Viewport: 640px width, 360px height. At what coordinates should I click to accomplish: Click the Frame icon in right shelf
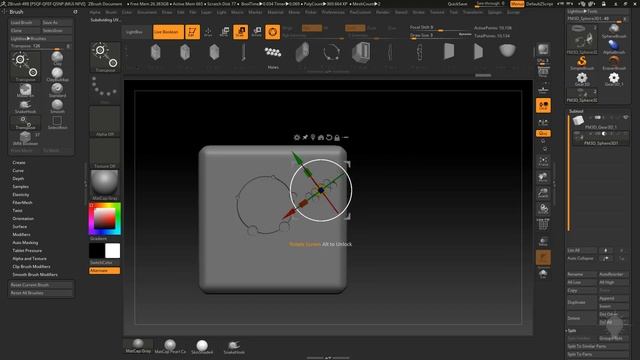click(x=543, y=162)
